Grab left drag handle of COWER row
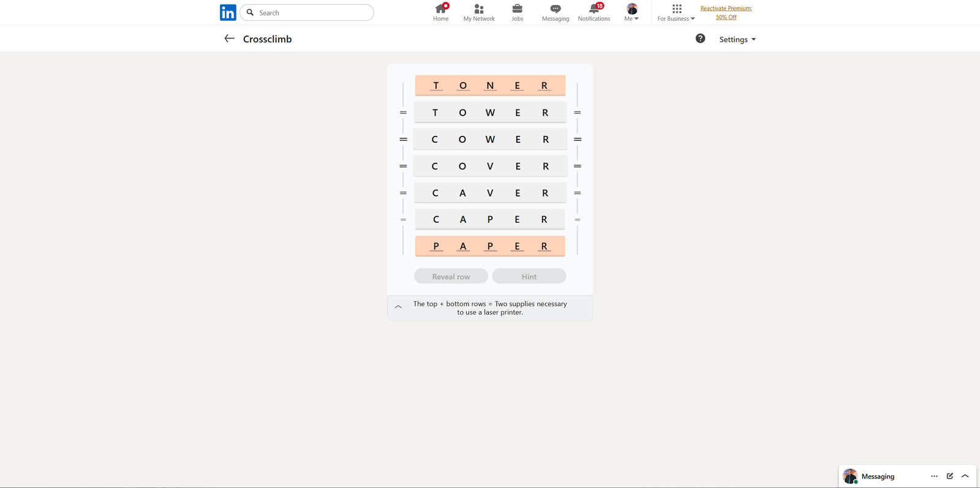This screenshot has height=488, width=980. [403, 140]
